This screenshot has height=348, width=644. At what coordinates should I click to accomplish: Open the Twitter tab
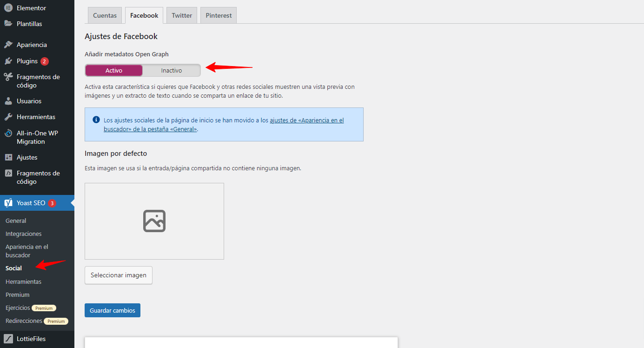(182, 15)
